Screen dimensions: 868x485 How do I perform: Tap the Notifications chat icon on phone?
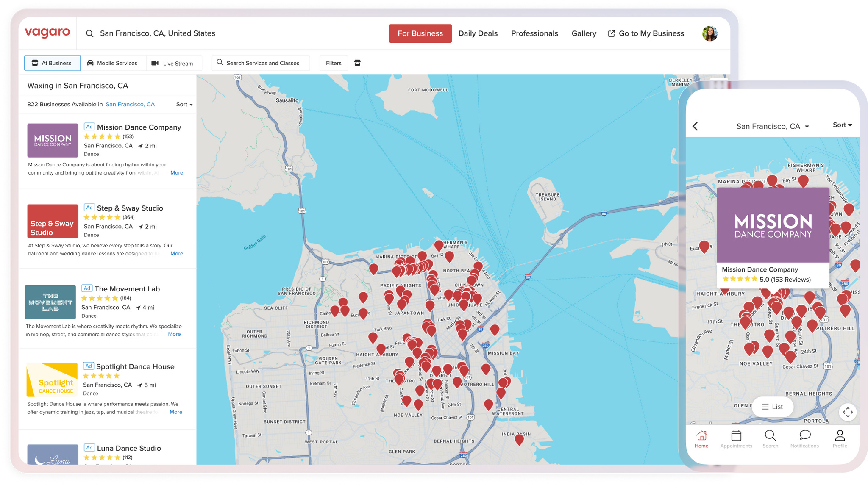(805, 435)
